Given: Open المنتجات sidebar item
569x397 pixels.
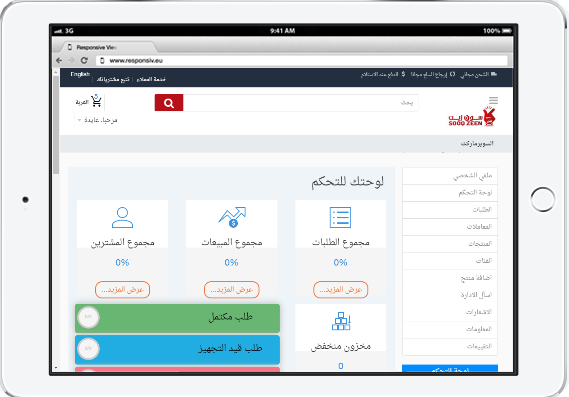Looking at the screenshot, I should coord(450,244).
